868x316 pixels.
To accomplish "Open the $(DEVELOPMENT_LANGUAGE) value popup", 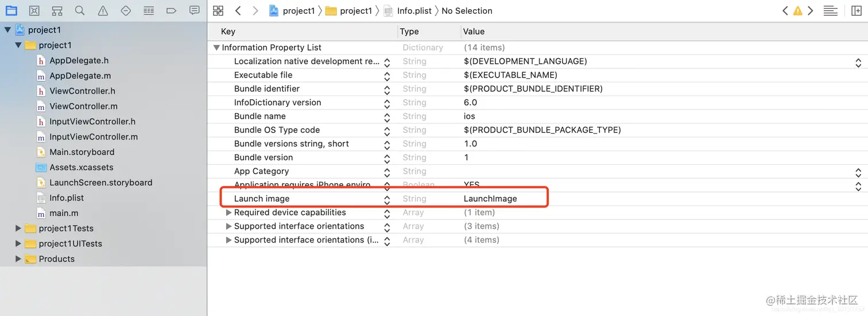I will click(858, 62).
